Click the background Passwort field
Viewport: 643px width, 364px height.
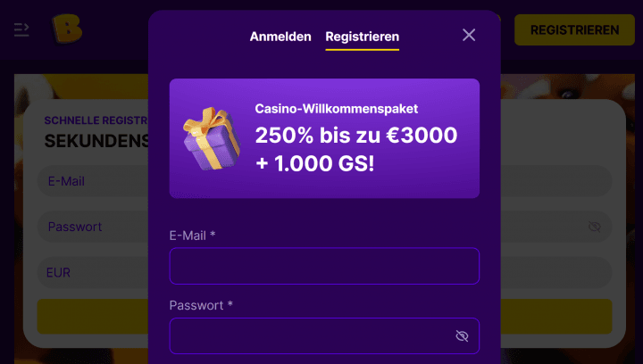[x=93, y=227]
